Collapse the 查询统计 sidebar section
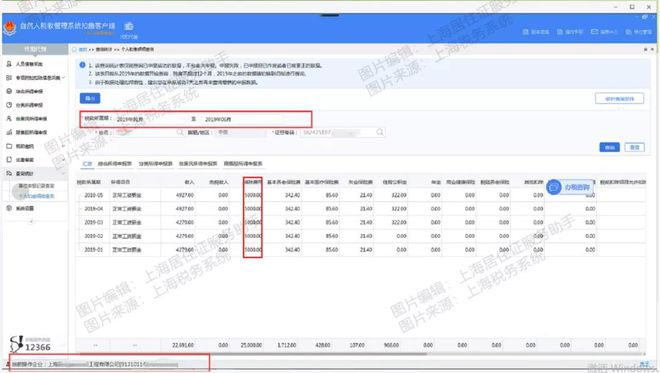 pyautogui.click(x=64, y=173)
